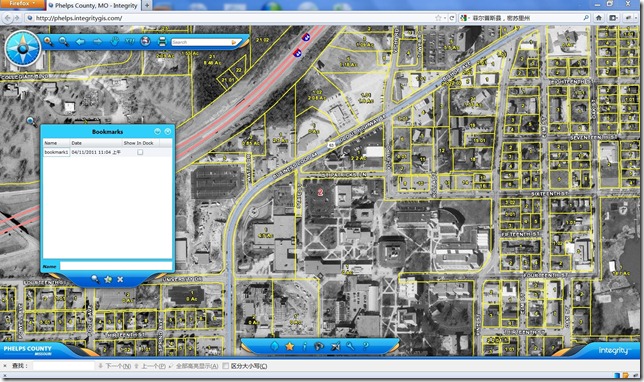Sort bookmarks by Name column
This screenshot has height=382, width=644.
pos(57,143)
